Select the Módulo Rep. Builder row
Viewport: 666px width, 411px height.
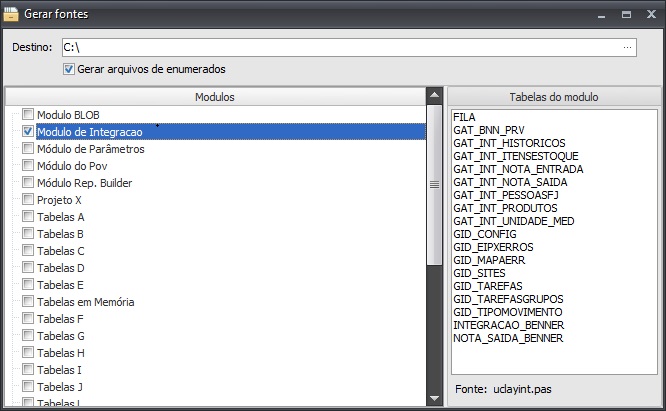[84, 183]
